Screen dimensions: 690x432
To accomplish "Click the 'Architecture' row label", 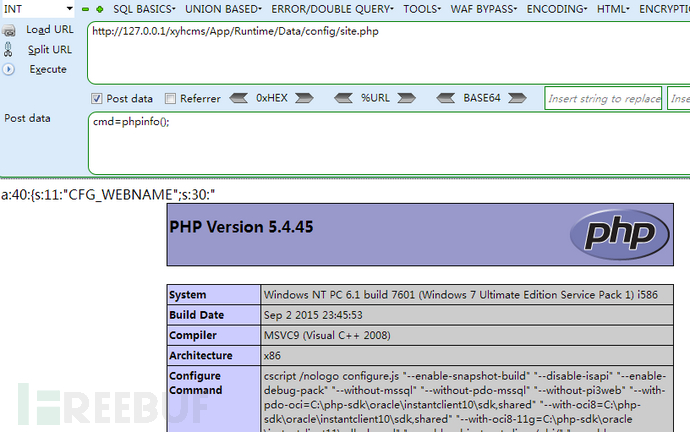I will pyautogui.click(x=201, y=355).
